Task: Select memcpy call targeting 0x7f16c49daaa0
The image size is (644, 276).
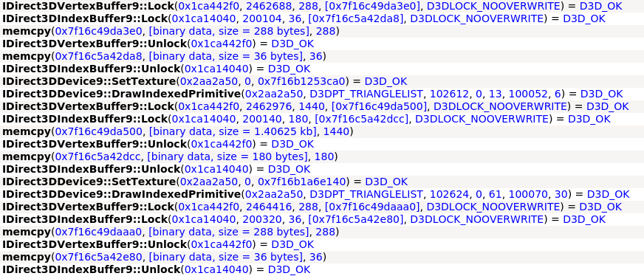Action: (x=171, y=232)
